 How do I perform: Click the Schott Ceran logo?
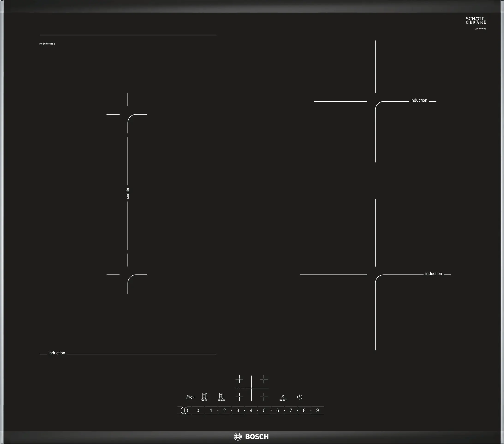(x=476, y=21)
